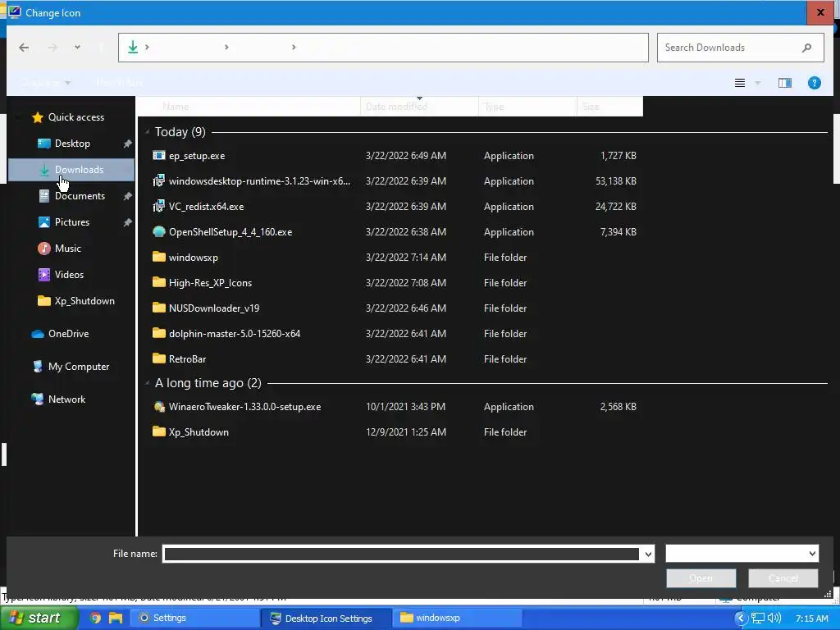Click the Network icon in sidebar
The width and height of the screenshot is (840, 630).
[x=38, y=399]
